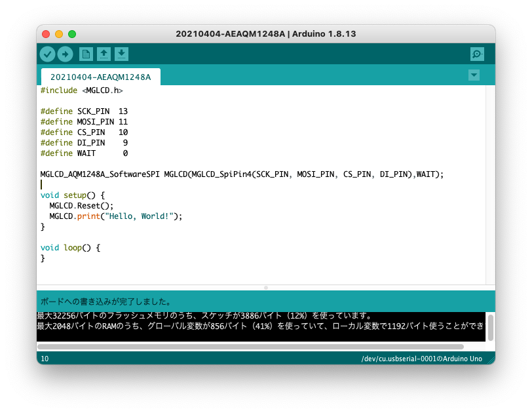Click the console horizontal scrollbar
Image resolution: width=532 pixels, height=413 pixels.
point(250,347)
